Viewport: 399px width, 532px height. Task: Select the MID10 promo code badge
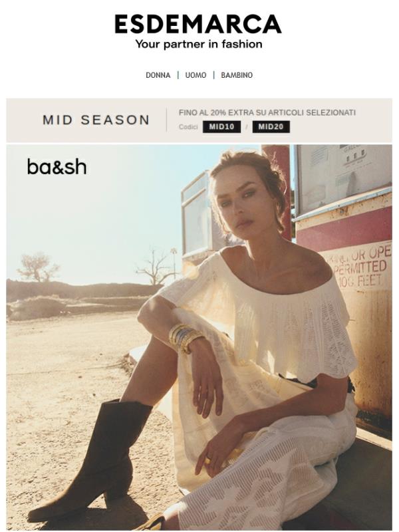point(221,127)
